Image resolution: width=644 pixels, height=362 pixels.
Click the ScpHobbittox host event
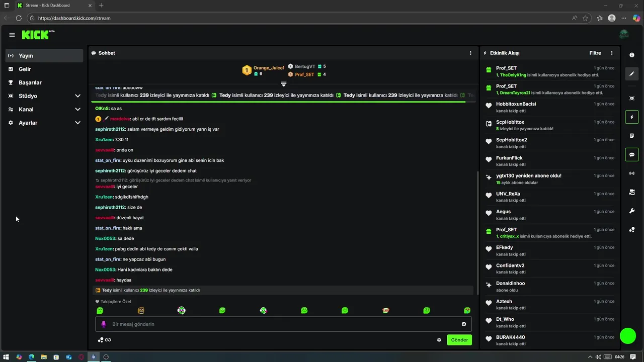549,125
